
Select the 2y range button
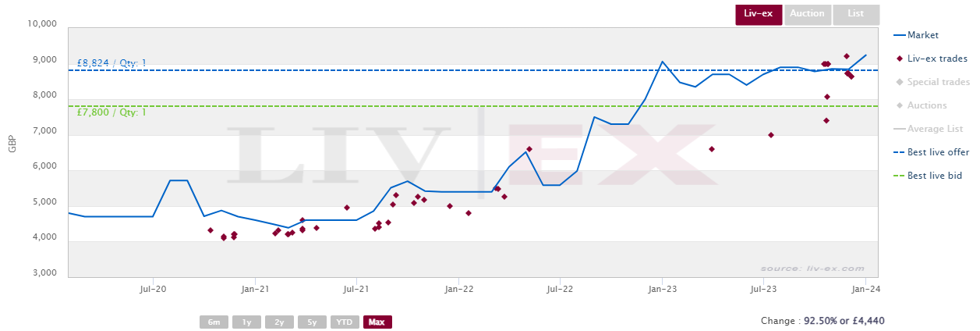click(x=280, y=322)
